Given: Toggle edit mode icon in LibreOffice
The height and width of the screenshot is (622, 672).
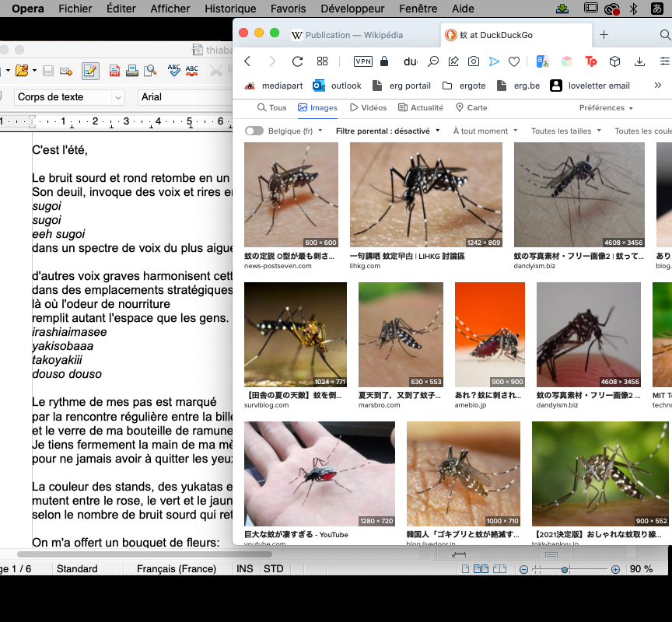Looking at the screenshot, I should (x=90, y=71).
